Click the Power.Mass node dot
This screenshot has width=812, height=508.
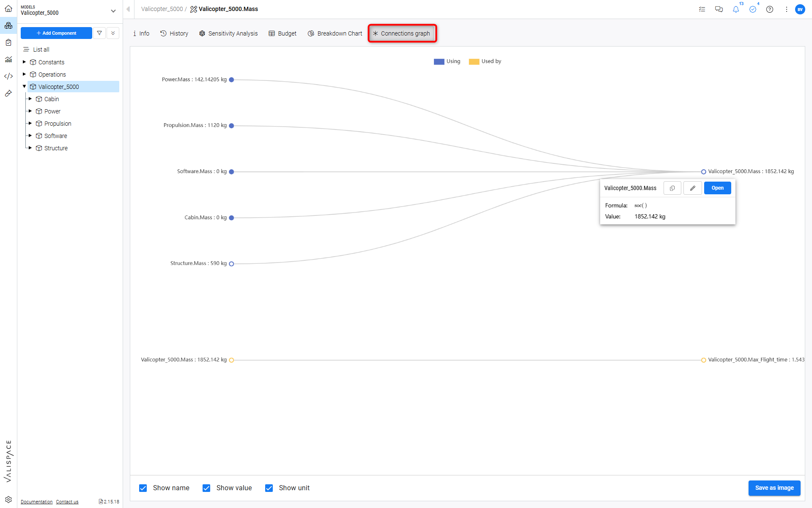pos(231,80)
